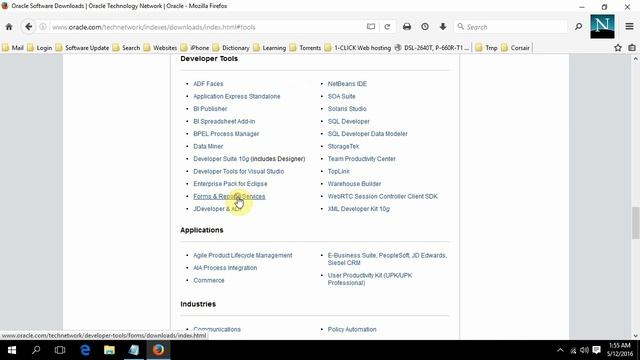
Task: Open the AIA Process Integration link
Action: click(225, 268)
